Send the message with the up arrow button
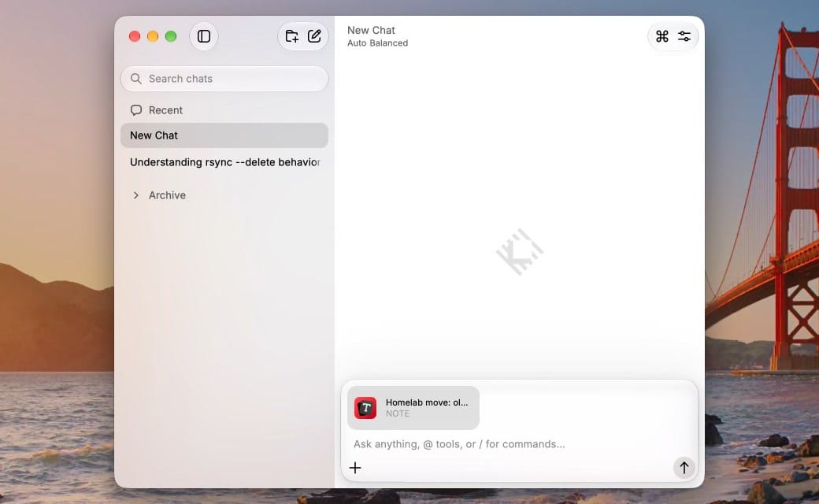Viewport: 819px width, 504px height. 684,468
